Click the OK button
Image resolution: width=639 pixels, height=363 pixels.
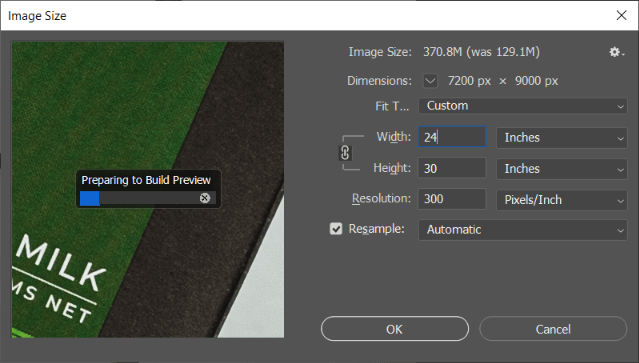(x=395, y=329)
